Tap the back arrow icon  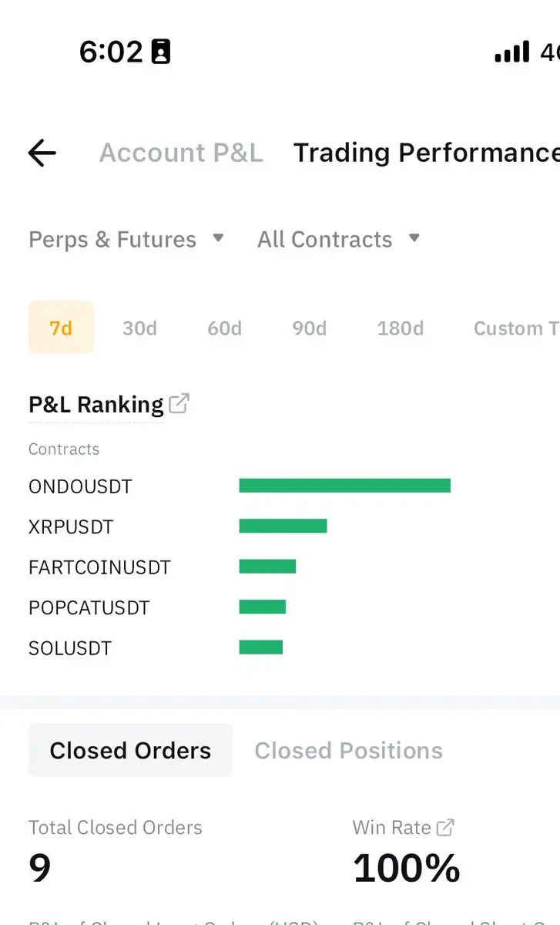click(42, 153)
